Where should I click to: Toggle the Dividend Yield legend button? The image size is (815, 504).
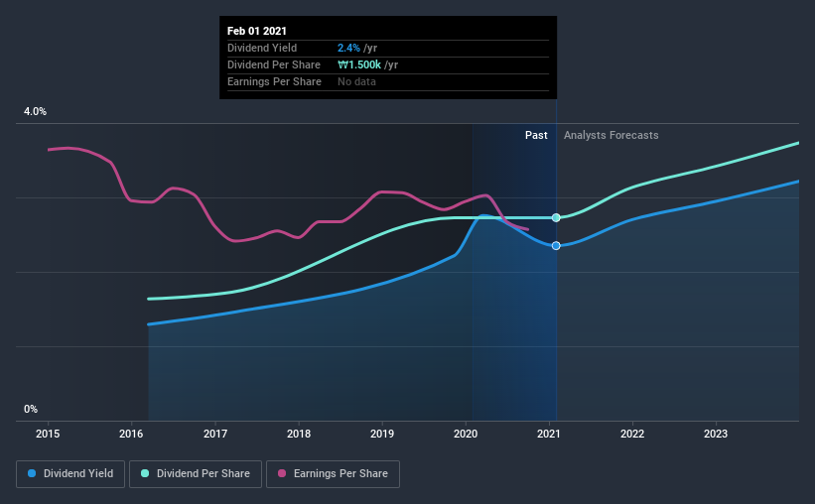[x=70, y=474]
